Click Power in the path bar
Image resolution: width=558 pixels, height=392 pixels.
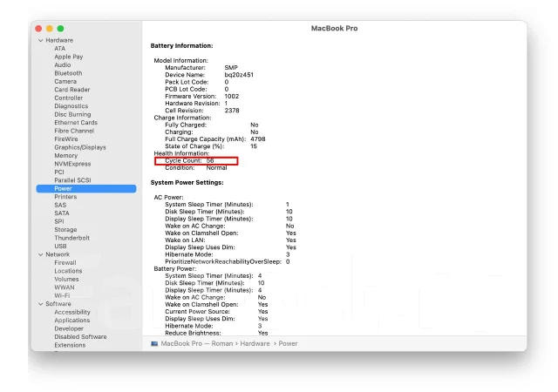click(x=288, y=343)
